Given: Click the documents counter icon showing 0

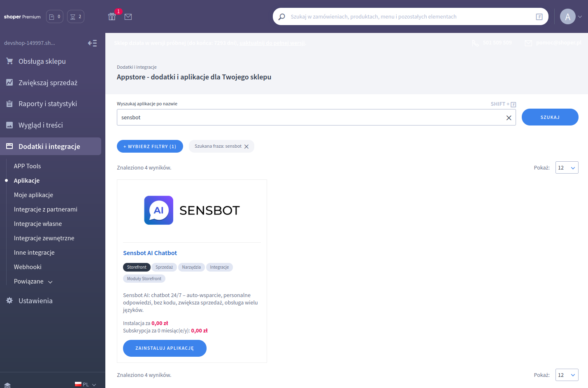Looking at the screenshot, I should tap(55, 16).
